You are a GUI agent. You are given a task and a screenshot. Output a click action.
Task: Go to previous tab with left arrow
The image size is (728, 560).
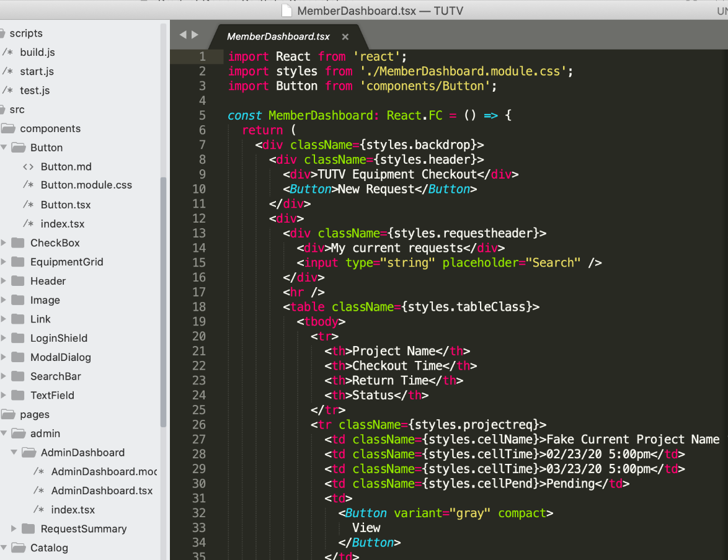[183, 34]
